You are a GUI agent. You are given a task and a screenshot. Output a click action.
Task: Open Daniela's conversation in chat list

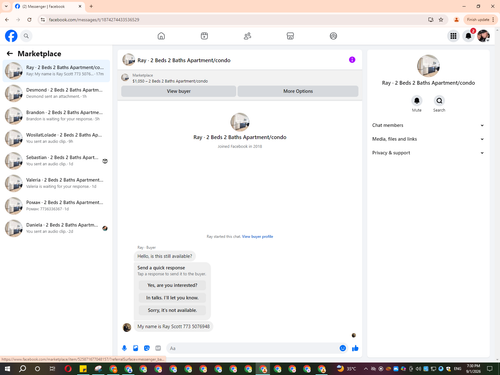[56, 228]
